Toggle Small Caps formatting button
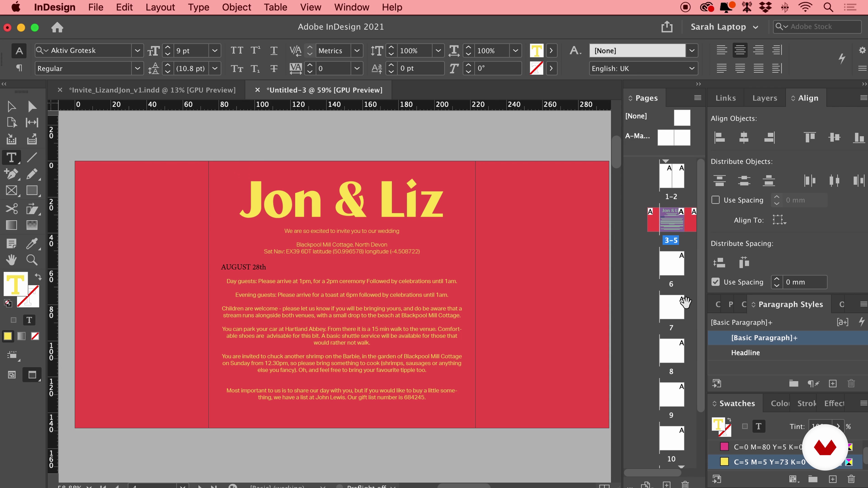The image size is (868, 488). (x=236, y=69)
